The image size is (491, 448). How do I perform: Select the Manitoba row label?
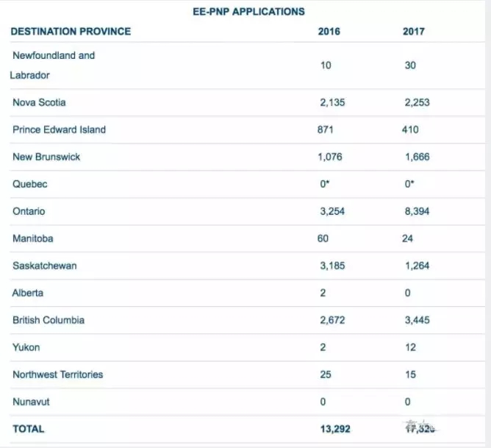pos(33,239)
